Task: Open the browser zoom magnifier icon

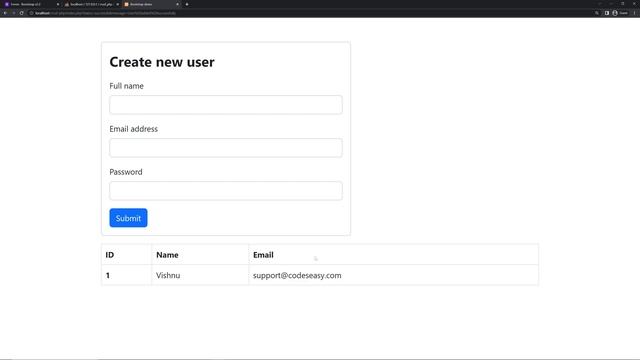Action: pos(597,13)
